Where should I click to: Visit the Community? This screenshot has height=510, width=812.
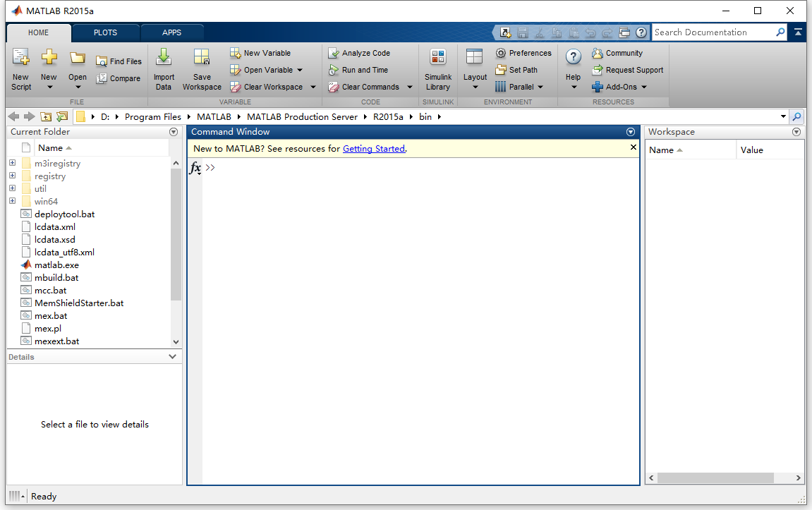point(617,53)
